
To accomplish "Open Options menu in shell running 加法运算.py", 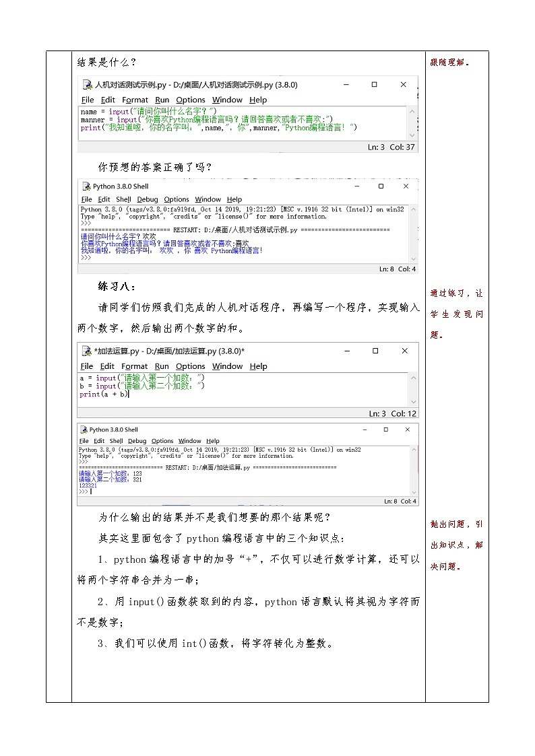I will pyautogui.click(x=162, y=441).
